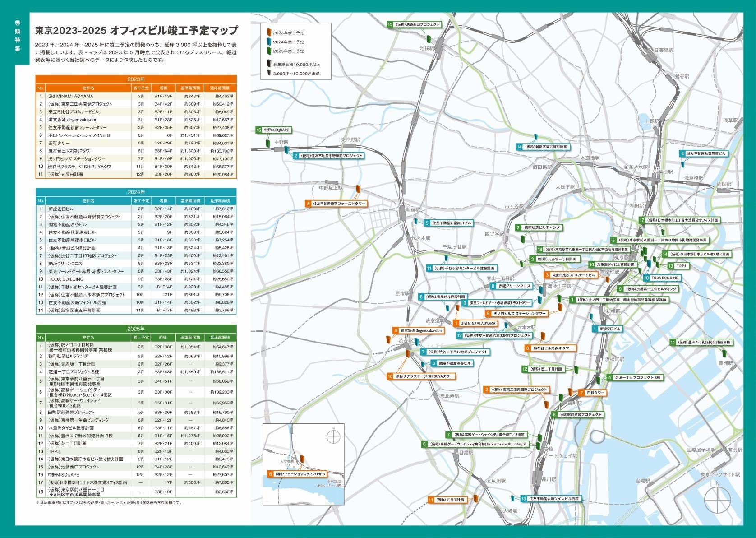
Task: Click the page title 東京2023-2025 オフィスビル竣工予定マップ
Action: pos(136,31)
